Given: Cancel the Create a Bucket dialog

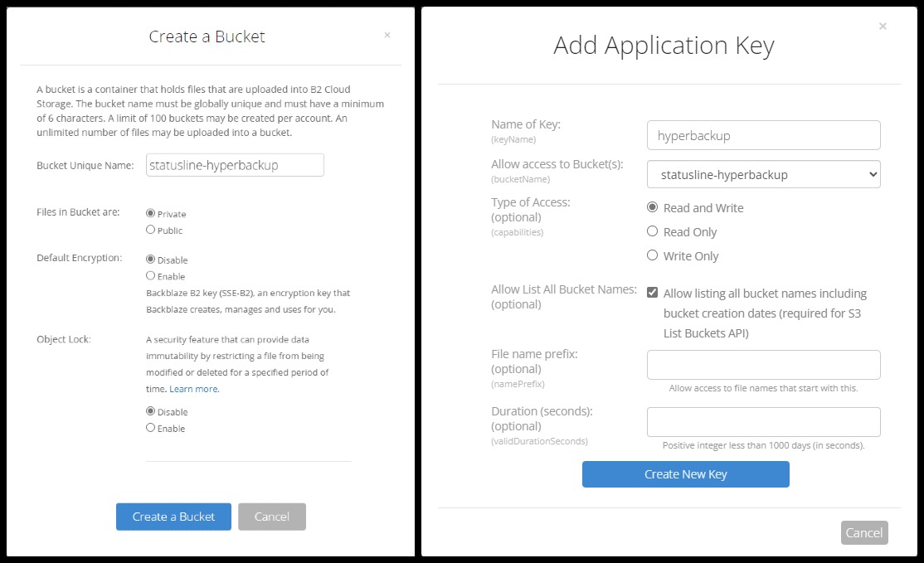Looking at the screenshot, I should (271, 517).
